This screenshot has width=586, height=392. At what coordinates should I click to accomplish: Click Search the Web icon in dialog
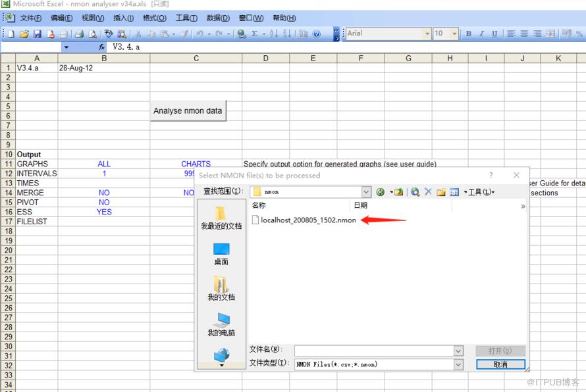415,192
